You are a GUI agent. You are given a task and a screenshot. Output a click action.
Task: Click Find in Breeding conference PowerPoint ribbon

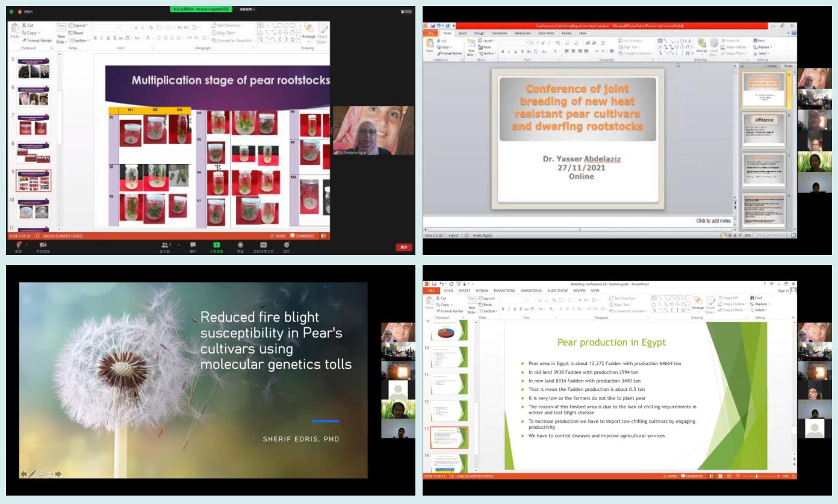coord(757,298)
